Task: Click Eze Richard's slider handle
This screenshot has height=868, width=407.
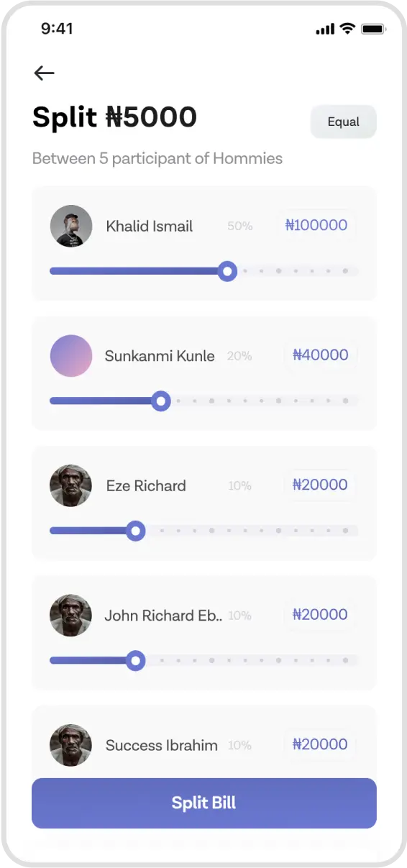Action: click(136, 531)
